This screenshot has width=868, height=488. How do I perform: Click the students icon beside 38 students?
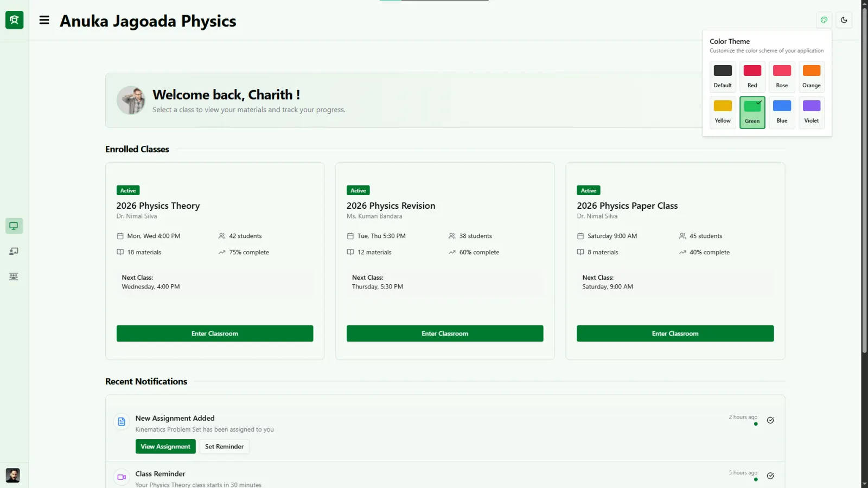pos(452,236)
